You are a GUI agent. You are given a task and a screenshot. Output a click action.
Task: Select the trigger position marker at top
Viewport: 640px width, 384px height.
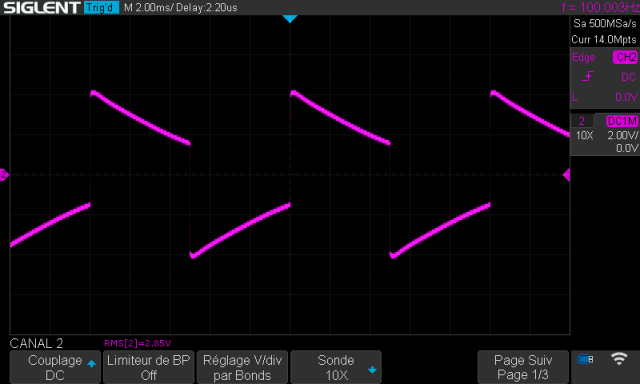(x=290, y=19)
